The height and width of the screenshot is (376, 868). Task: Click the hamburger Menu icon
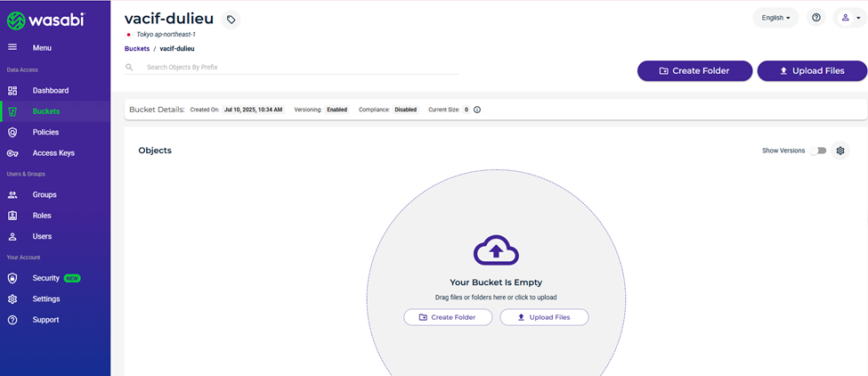(12, 47)
